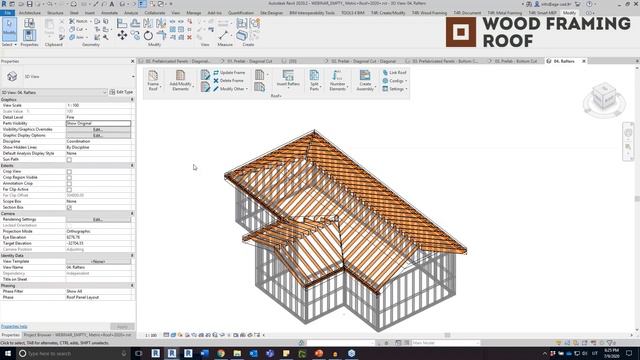This screenshot has height=360, width=640.
Task: Click Save icon in quick access toolbar
Action: 29,4
